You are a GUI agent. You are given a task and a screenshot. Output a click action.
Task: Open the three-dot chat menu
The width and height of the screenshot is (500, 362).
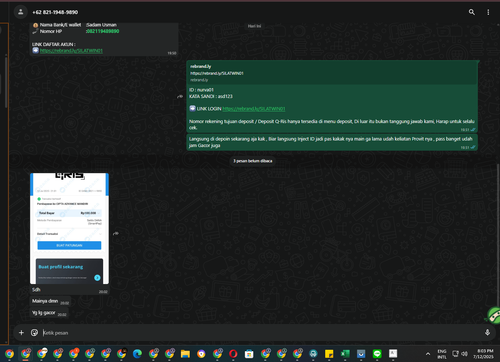point(488,12)
